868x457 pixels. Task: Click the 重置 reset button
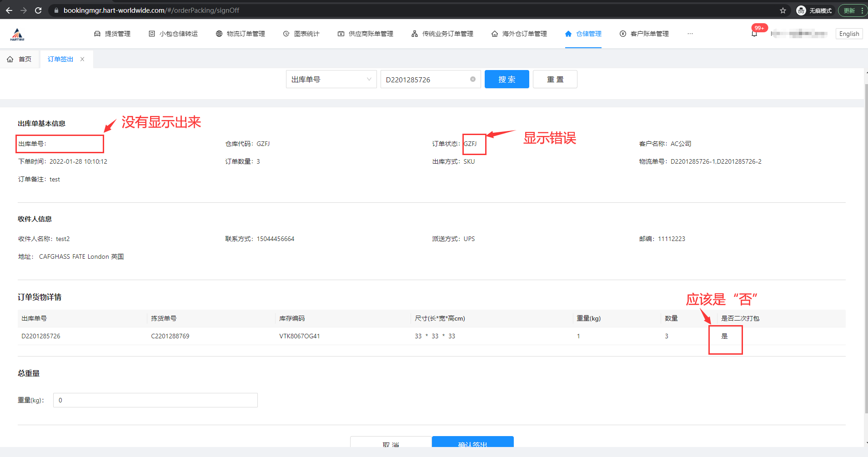[x=555, y=79]
